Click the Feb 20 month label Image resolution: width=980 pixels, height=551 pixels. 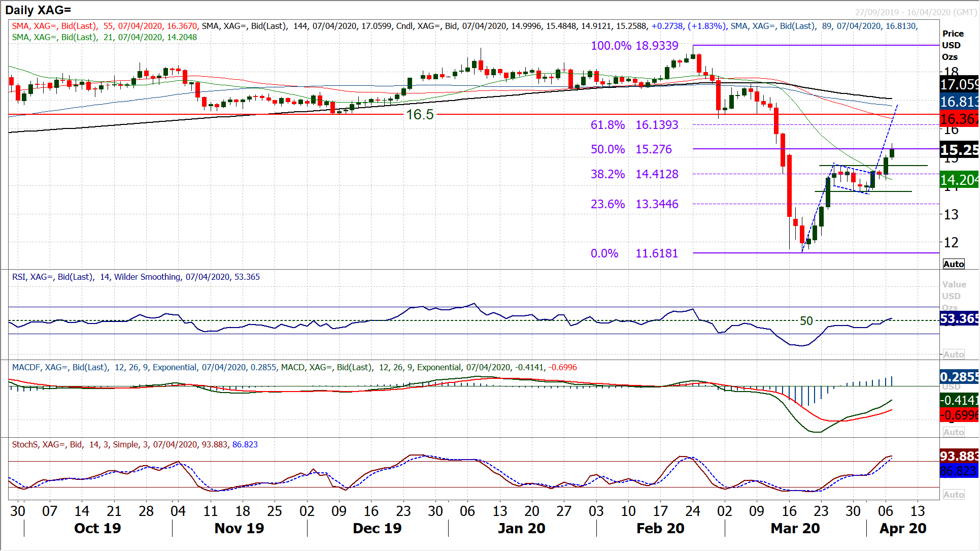tap(660, 529)
